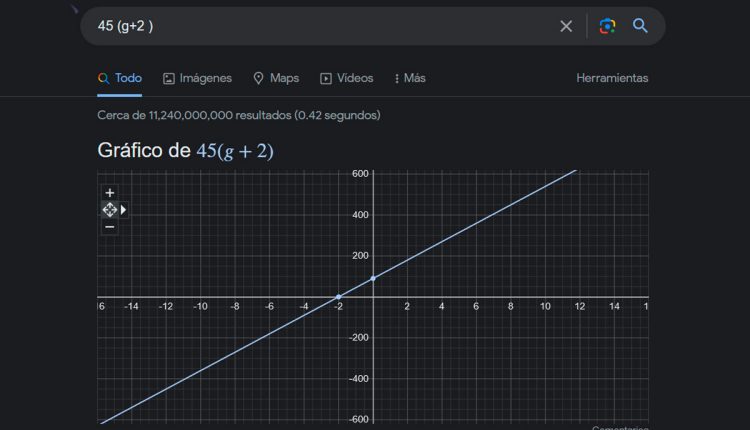Viewport: 750px width, 430px height.
Task: Open the Herramientas search tools
Action: 612,78
